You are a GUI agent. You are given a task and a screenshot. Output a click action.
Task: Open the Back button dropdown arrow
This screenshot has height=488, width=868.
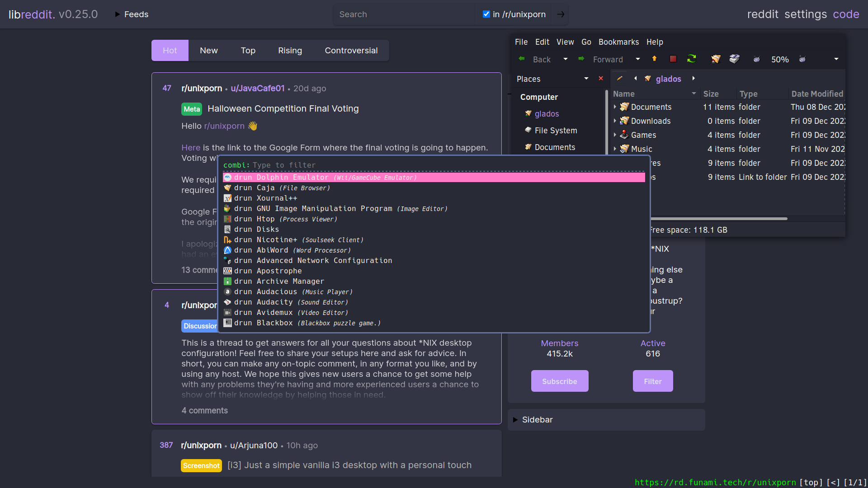(565, 59)
